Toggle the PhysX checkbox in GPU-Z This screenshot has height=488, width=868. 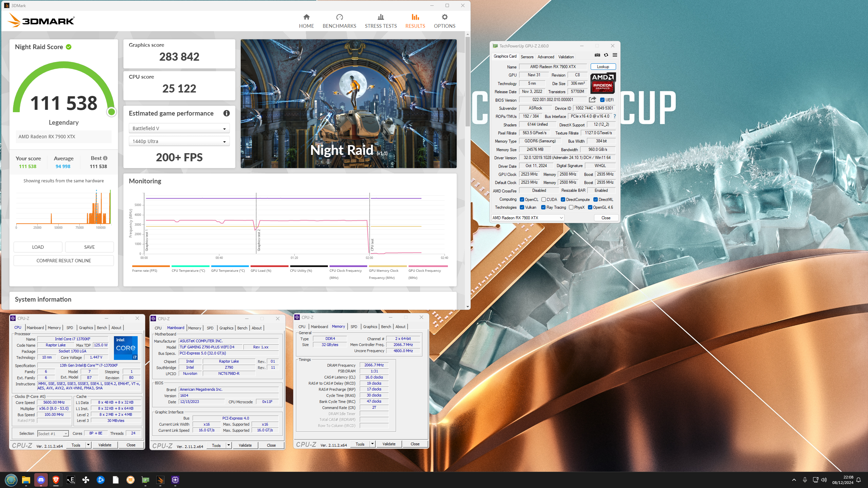(571, 207)
